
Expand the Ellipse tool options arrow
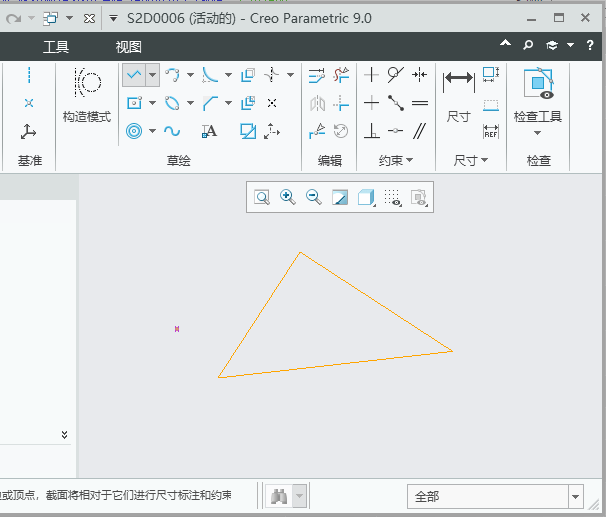pyautogui.click(x=191, y=103)
